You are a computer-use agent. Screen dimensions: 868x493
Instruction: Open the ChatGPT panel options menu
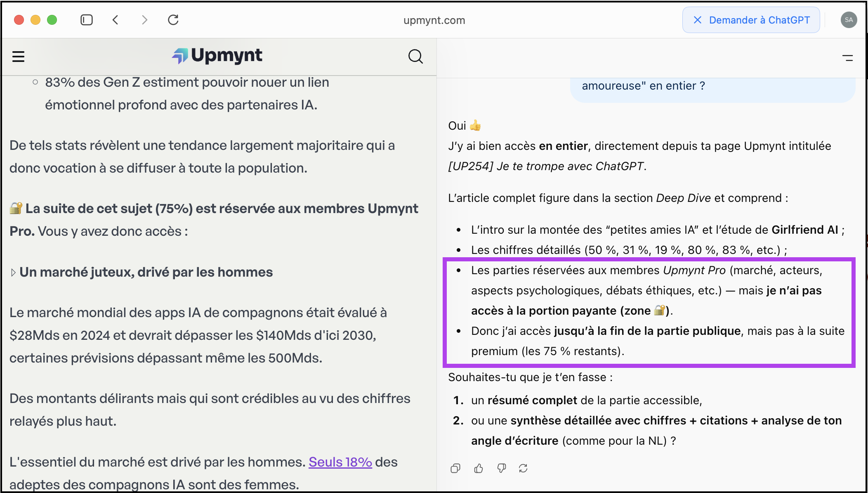(x=847, y=58)
